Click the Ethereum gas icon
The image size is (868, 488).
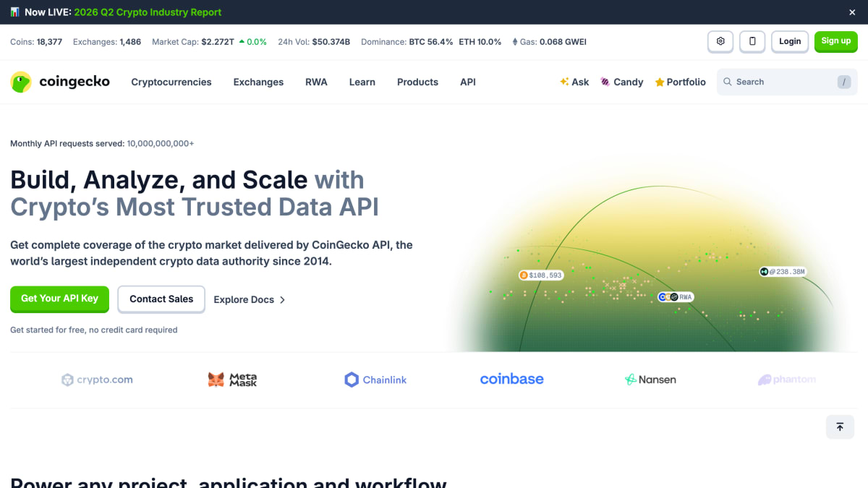pyautogui.click(x=515, y=42)
